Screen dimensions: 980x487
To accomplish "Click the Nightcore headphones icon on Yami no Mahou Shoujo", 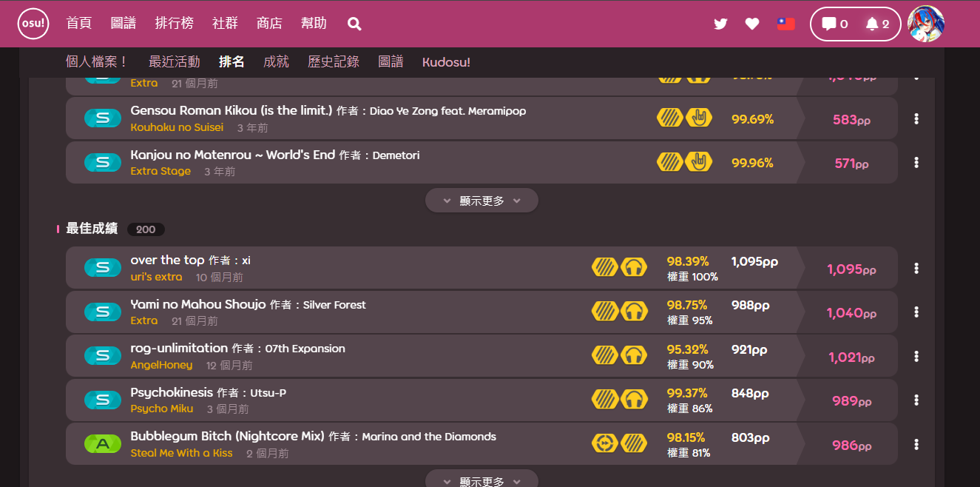I will coord(634,312).
